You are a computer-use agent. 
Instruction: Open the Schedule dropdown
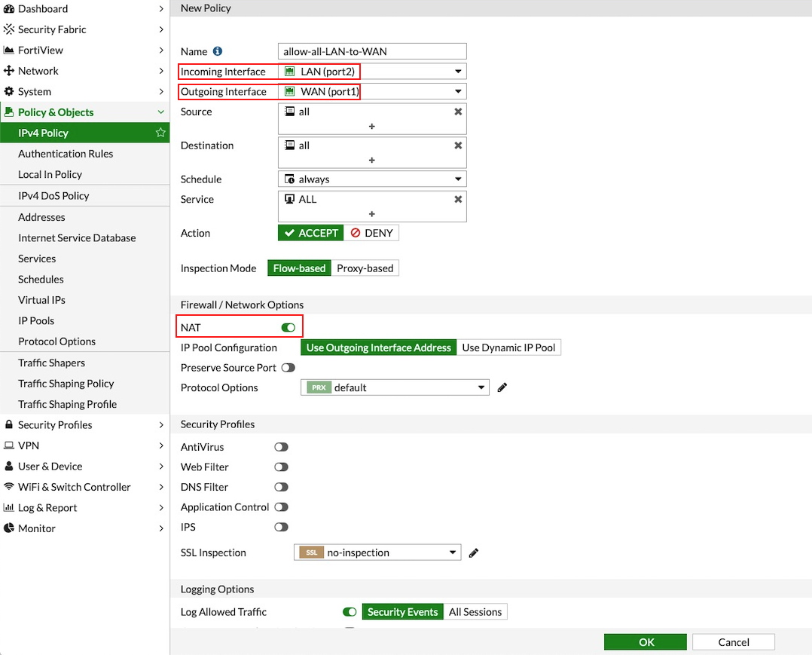(372, 179)
